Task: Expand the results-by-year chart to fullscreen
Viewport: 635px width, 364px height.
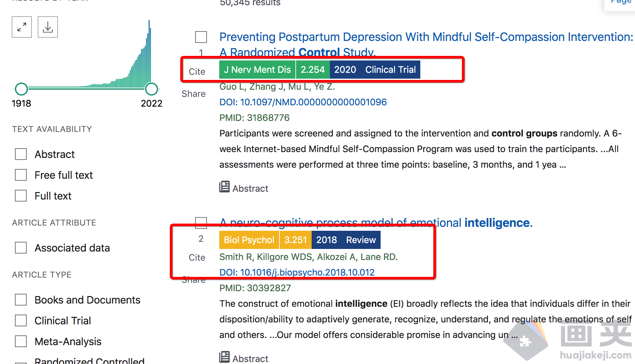Action: click(x=21, y=27)
